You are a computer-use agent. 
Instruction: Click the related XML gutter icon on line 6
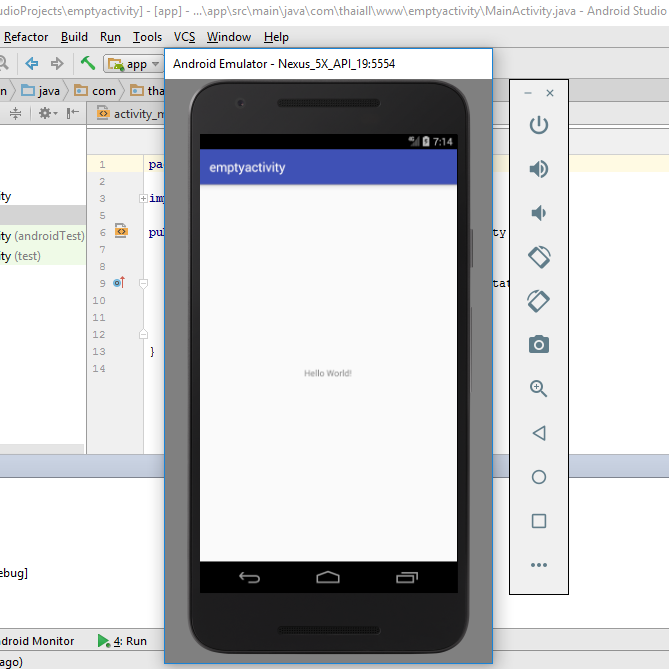[121, 231]
